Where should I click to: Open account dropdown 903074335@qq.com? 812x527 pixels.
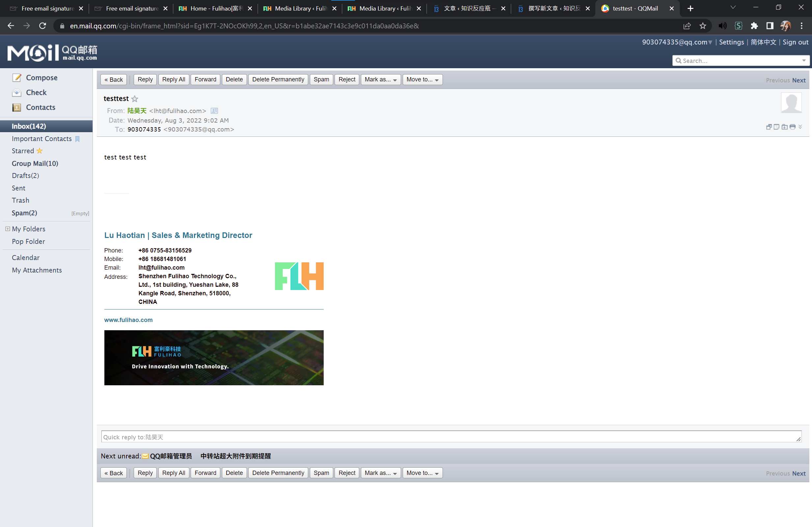click(677, 42)
